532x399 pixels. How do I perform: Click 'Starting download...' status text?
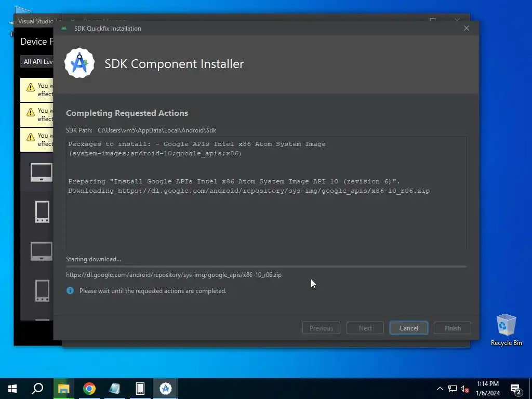[x=94, y=259]
